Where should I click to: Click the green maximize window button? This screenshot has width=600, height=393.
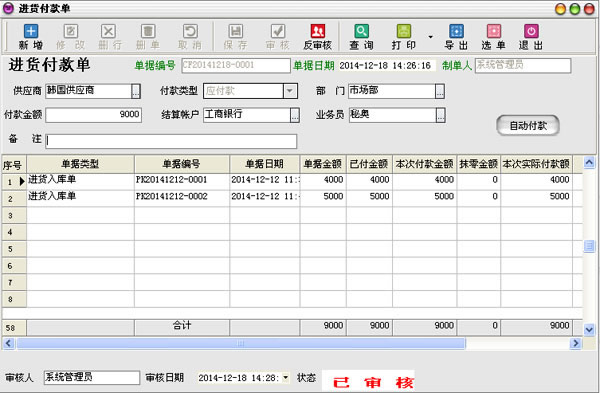(x=575, y=9)
